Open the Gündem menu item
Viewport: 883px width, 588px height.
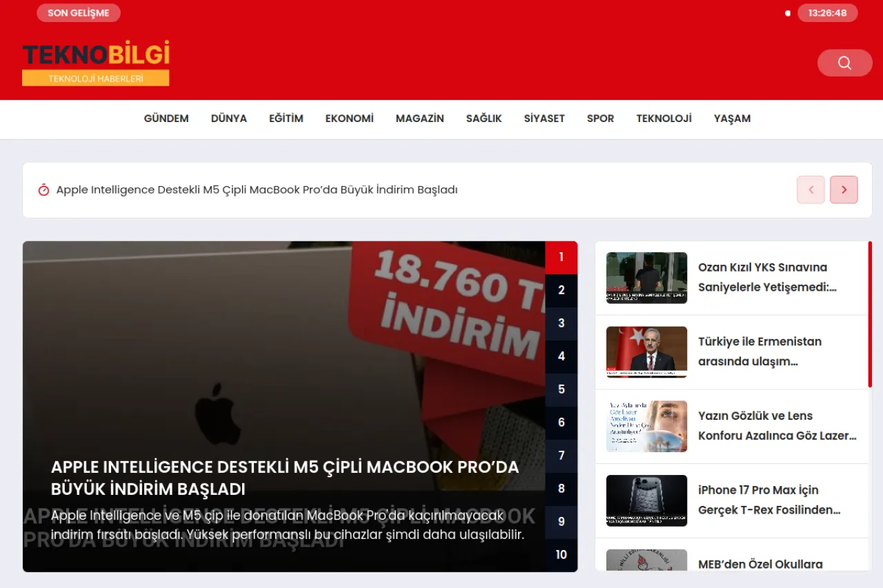click(x=166, y=119)
